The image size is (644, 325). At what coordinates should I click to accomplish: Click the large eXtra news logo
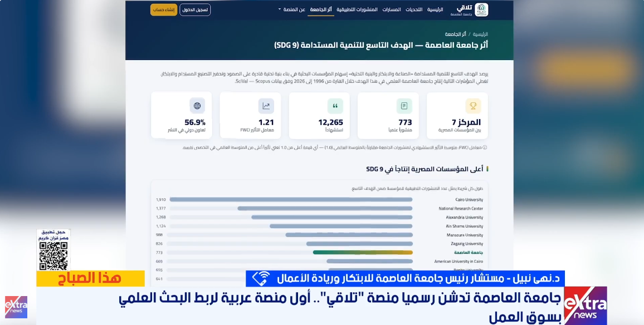[x=585, y=306]
